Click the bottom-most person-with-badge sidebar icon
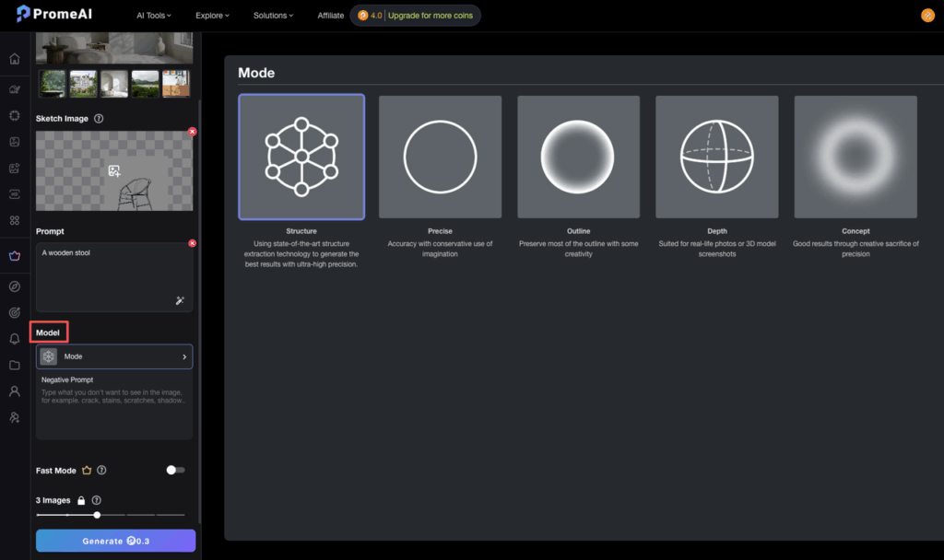The image size is (944, 560). (15, 417)
